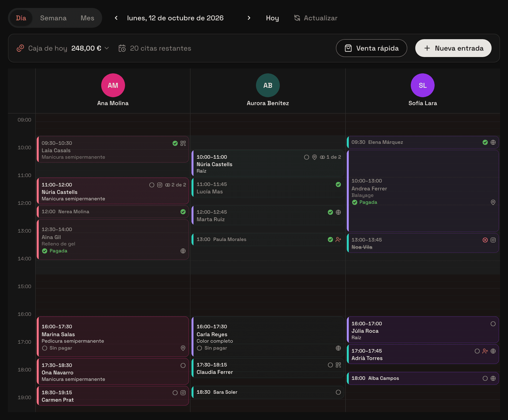Open the Venta rápida button
This screenshot has width=508, height=420.
(371, 48)
